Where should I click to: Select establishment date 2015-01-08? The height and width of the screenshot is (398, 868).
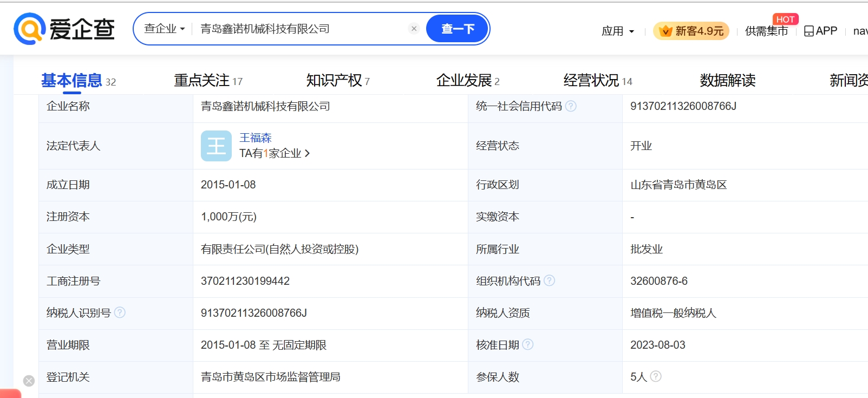tap(229, 185)
